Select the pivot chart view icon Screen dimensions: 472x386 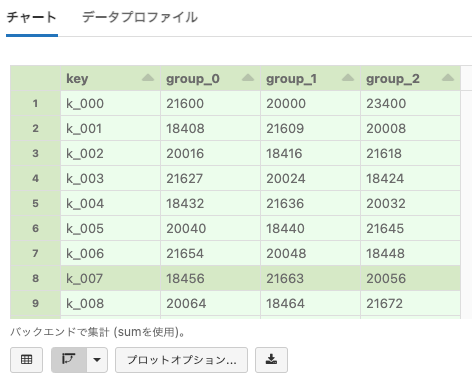69,360
